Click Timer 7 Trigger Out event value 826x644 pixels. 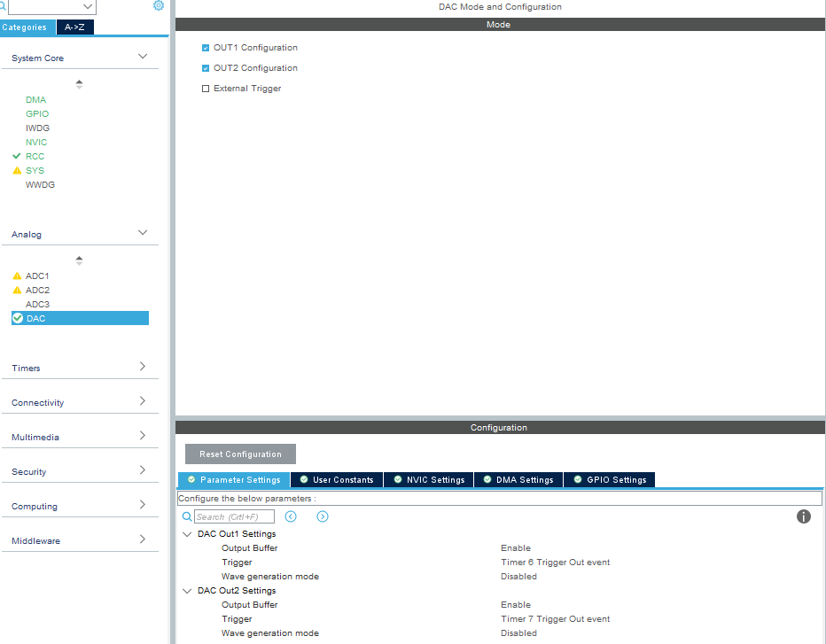(x=555, y=619)
